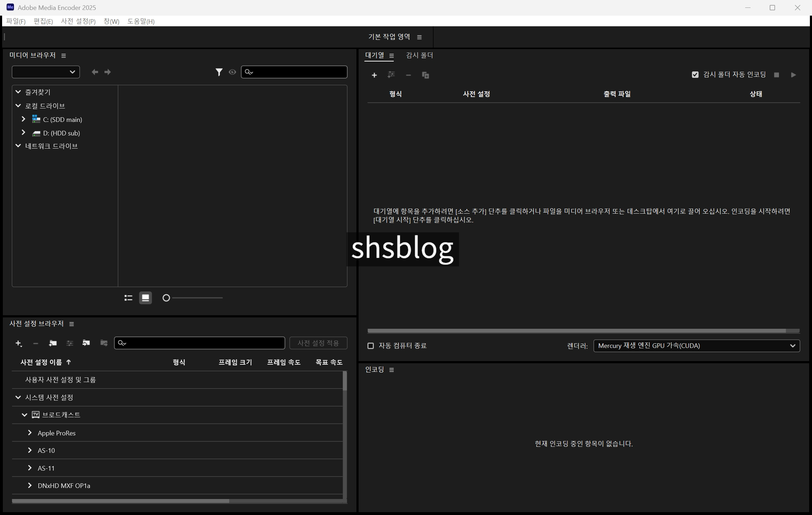
Task: Open the 렌더러 Mercury engine dropdown
Action: (x=696, y=346)
